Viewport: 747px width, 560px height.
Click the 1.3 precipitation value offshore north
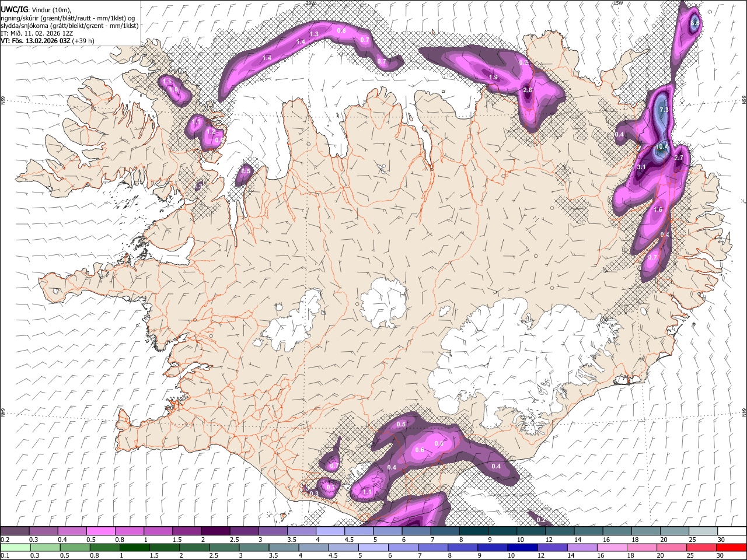(314, 34)
